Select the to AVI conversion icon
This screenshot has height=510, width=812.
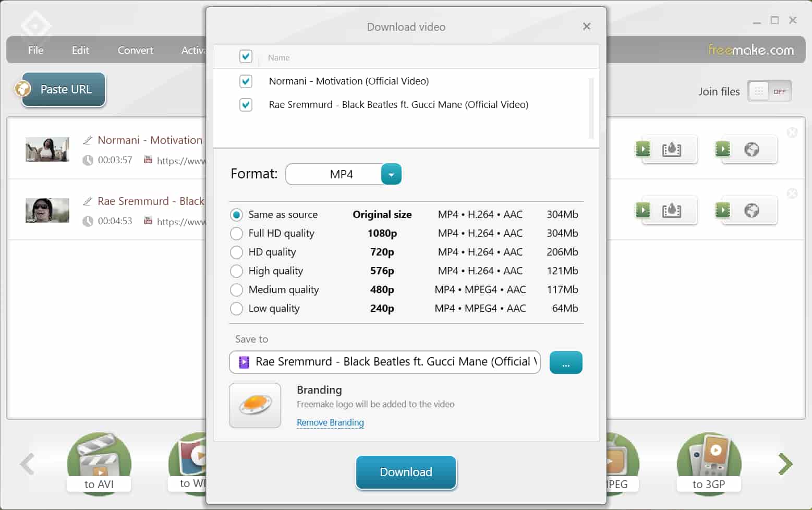pyautogui.click(x=99, y=461)
